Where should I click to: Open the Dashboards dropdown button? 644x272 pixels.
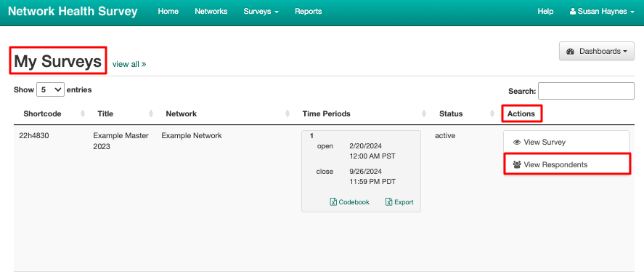597,52
